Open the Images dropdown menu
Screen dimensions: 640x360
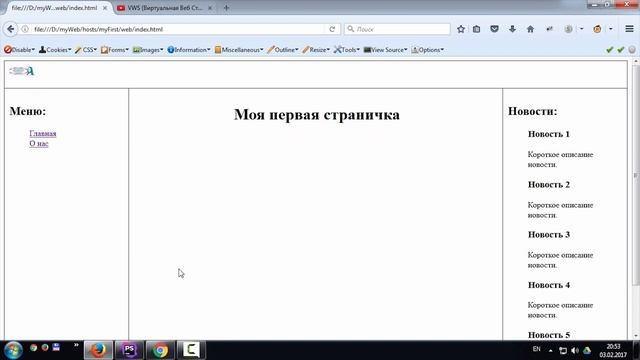coord(148,50)
